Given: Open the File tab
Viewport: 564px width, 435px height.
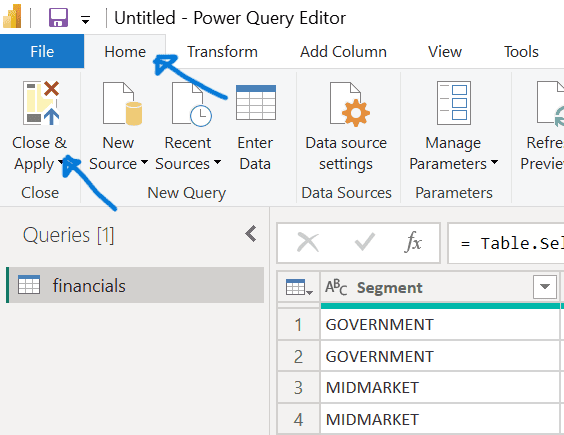Looking at the screenshot, I should [42, 51].
